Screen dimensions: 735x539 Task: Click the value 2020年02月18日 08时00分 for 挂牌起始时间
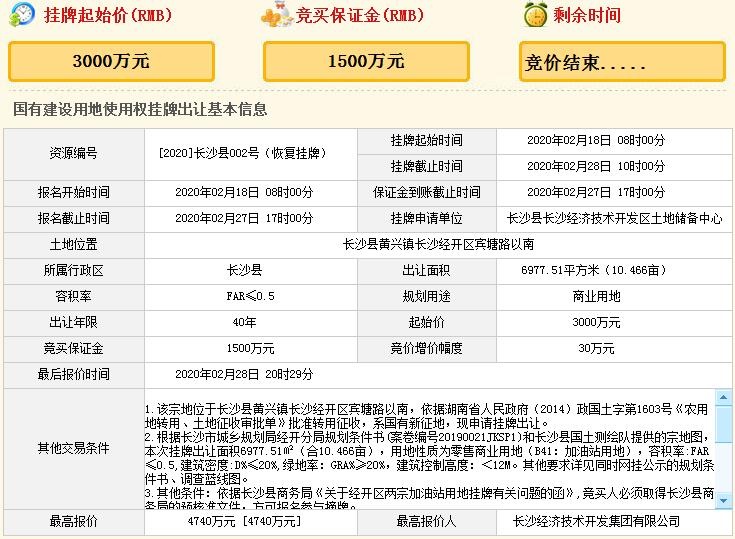(x=596, y=140)
